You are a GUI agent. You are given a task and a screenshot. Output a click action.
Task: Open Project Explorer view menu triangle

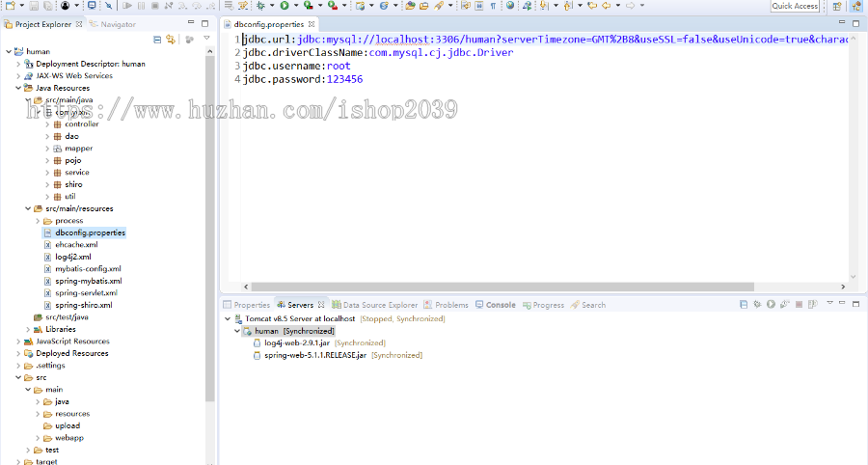(206, 39)
